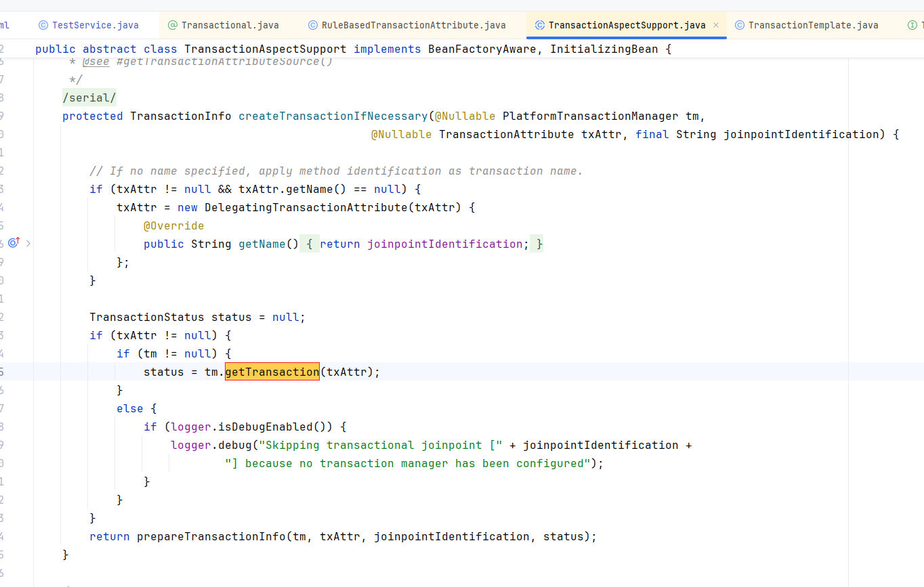Click the annotation icon on Transactional.java tab

pyautogui.click(x=173, y=25)
